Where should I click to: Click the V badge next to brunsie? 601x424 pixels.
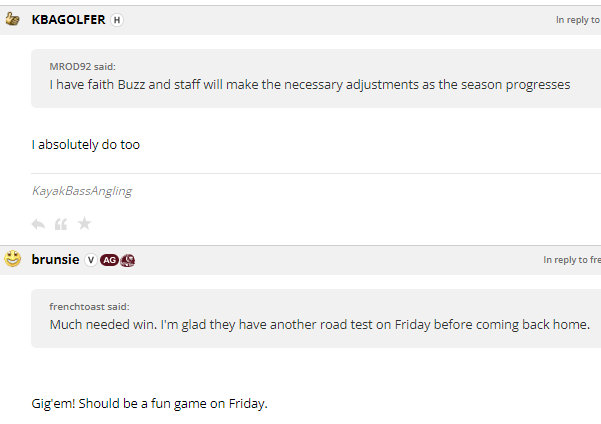[x=90, y=260]
